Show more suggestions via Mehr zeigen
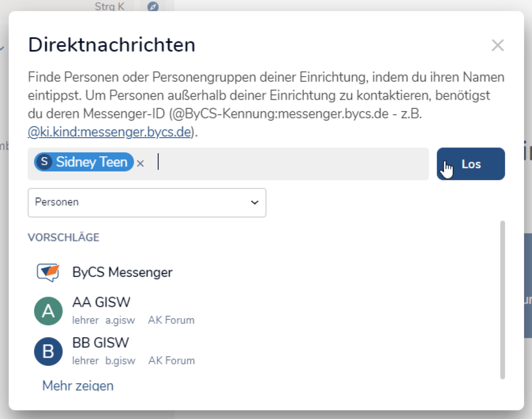This screenshot has width=532, height=419. pyautogui.click(x=78, y=385)
